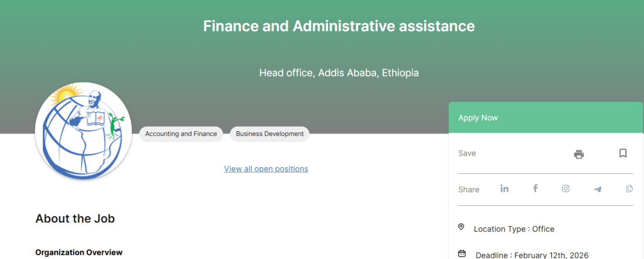Click the About the Job heading
644x259 pixels.
coord(75,219)
